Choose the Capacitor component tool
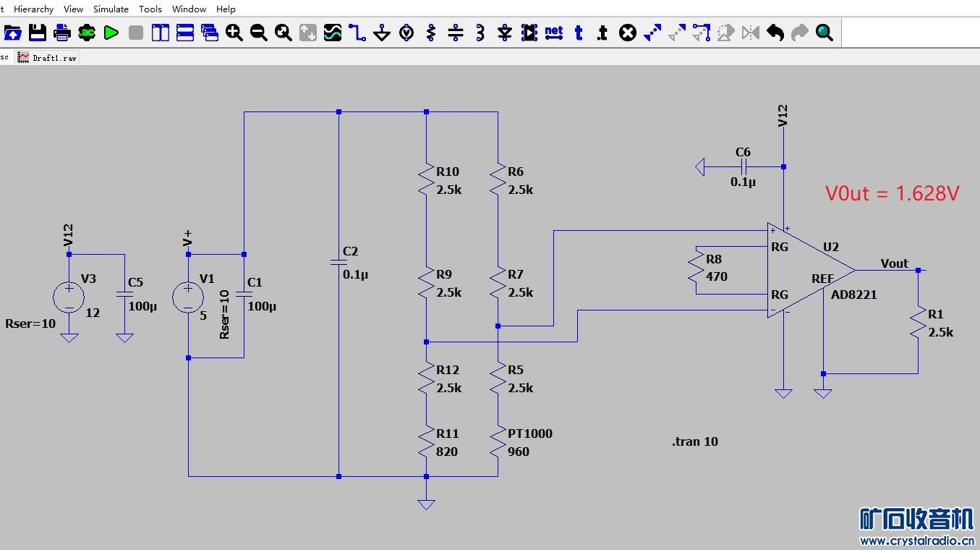Viewport: 980px width, 550px height. click(456, 33)
